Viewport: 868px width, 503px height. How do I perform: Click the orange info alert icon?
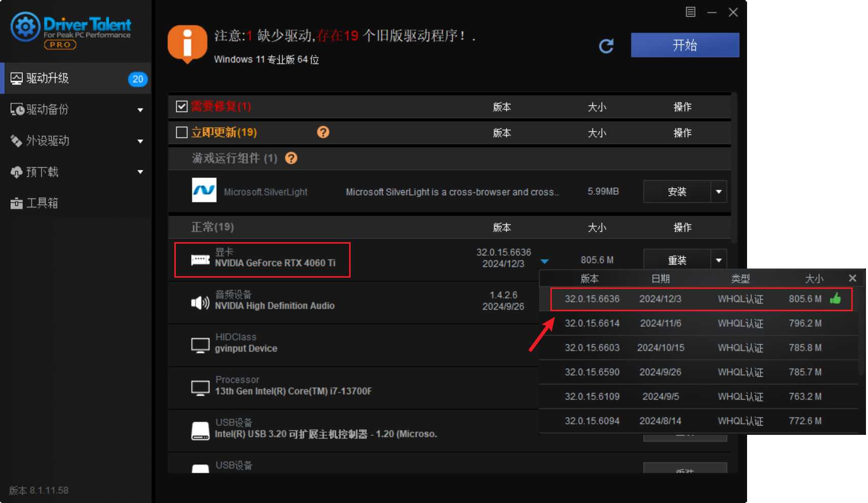click(x=187, y=43)
